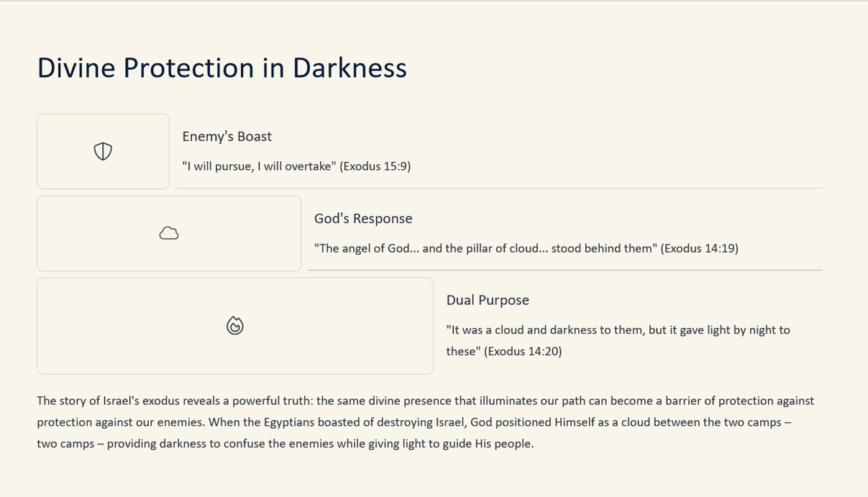Click the flame icon
868x497 pixels.
pyautogui.click(x=235, y=326)
